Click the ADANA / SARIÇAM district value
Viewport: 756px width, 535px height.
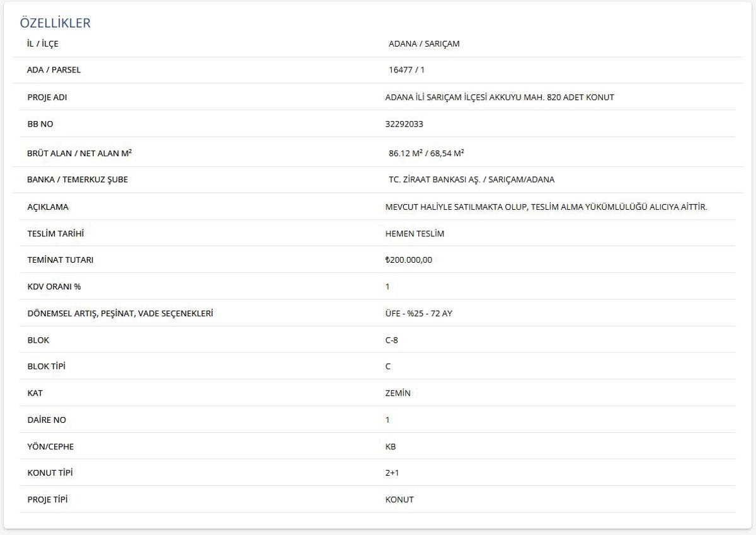424,43
